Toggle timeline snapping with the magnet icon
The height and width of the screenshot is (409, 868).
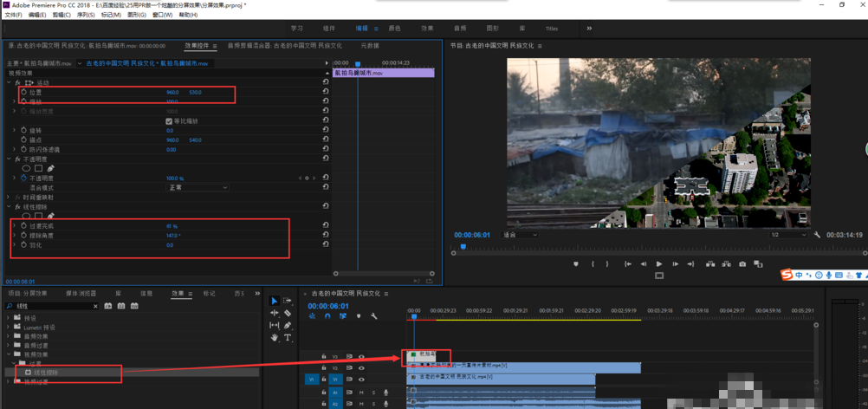click(327, 316)
